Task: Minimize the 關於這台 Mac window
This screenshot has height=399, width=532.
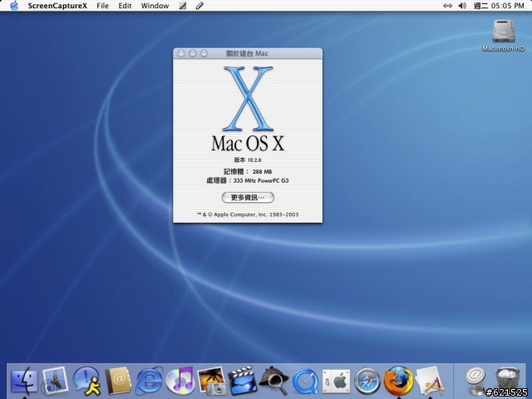Action: tap(192, 53)
